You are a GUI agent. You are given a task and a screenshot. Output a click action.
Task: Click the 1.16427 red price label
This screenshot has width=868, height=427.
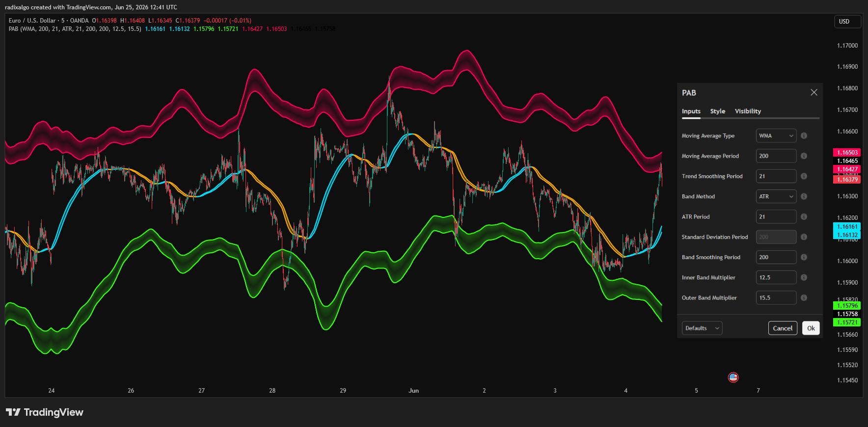(x=847, y=169)
